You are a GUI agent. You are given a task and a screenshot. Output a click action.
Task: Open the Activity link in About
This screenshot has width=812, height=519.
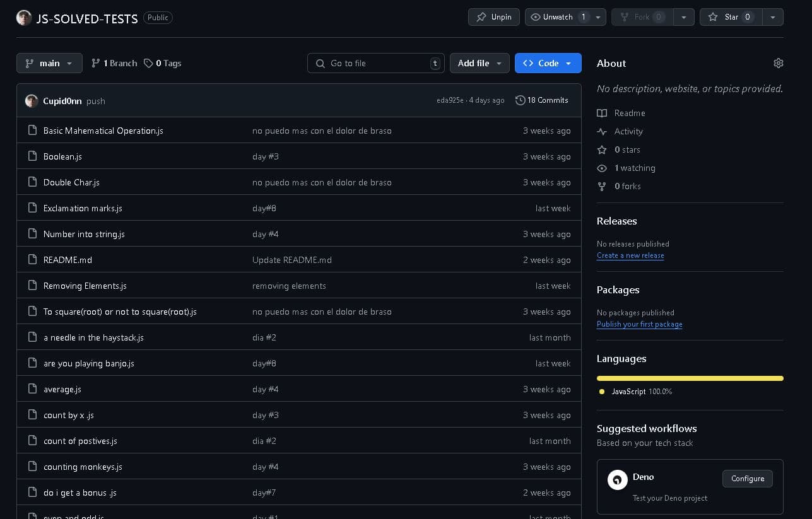click(628, 131)
